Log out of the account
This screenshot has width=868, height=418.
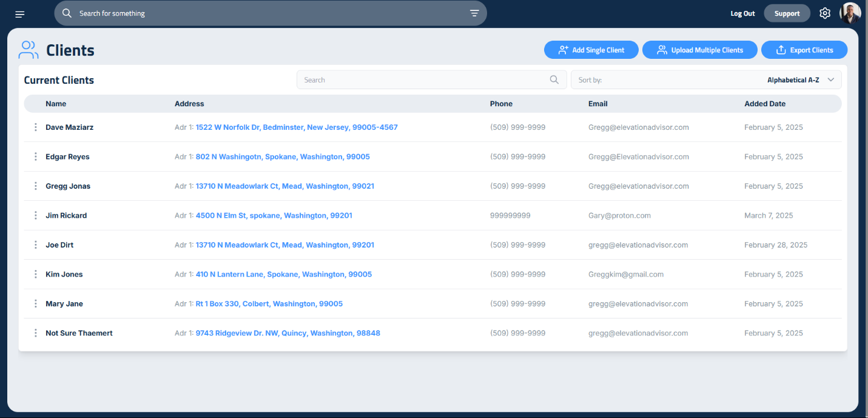[x=742, y=13]
